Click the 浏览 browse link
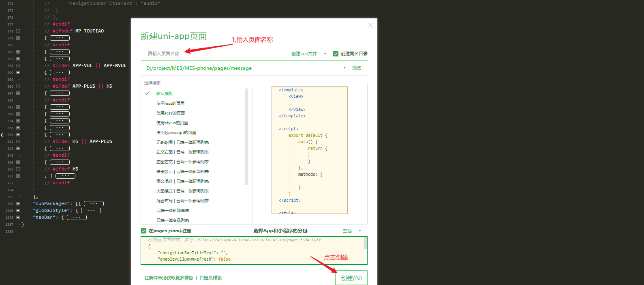 [x=357, y=68]
